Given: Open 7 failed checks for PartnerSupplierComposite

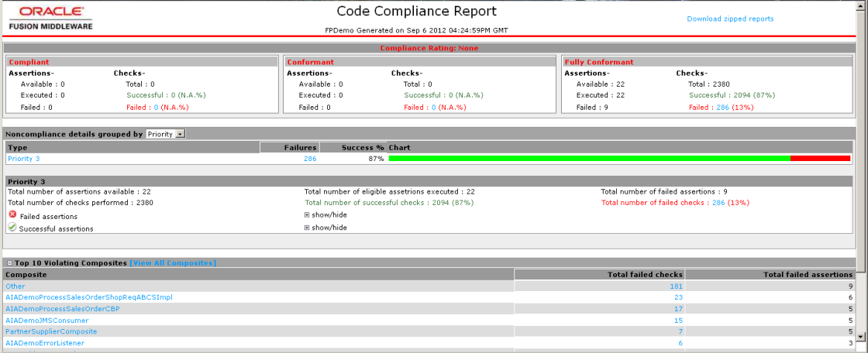Looking at the screenshot, I should (681, 331).
